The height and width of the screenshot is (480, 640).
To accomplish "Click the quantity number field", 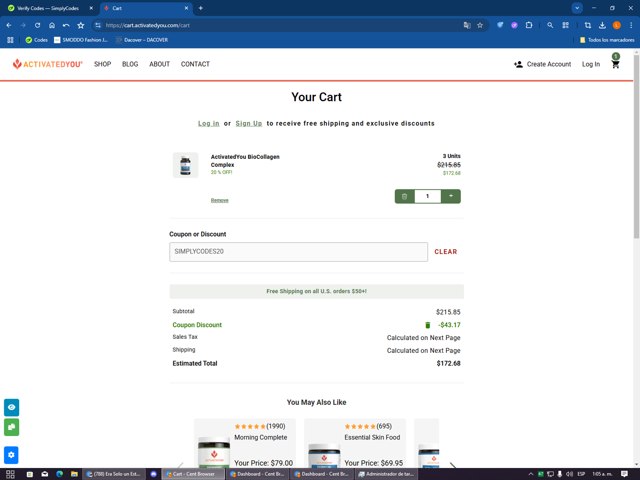I will (x=428, y=196).
